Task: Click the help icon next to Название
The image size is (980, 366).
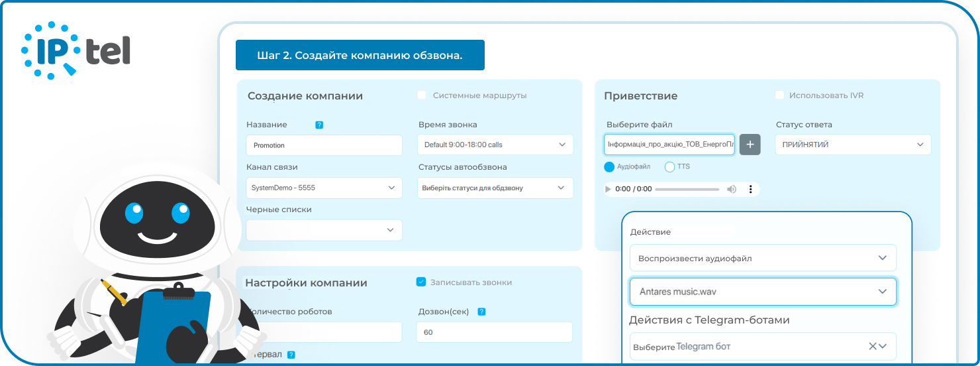Action: point(319,125)
